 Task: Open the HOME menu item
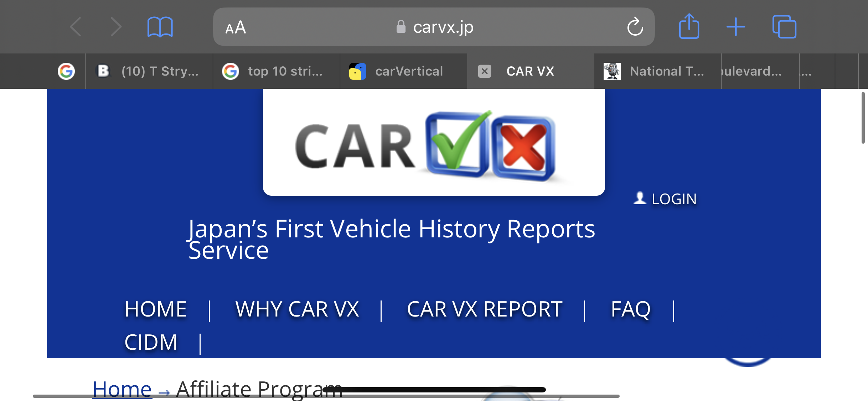pos(155,309)
